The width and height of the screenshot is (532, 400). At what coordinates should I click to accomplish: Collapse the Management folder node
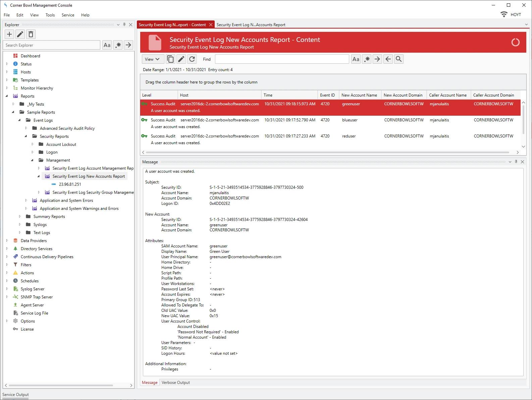click(32, 160)
